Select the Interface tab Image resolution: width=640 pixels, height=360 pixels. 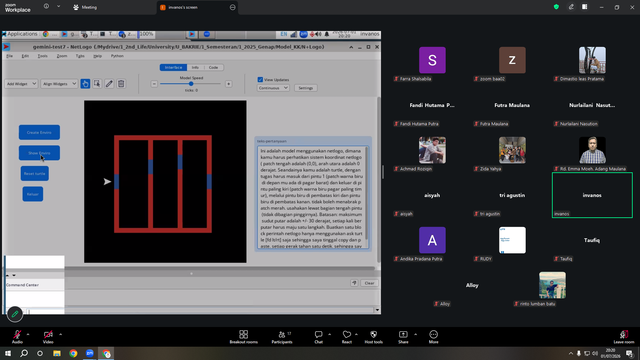tap(173, 67)
